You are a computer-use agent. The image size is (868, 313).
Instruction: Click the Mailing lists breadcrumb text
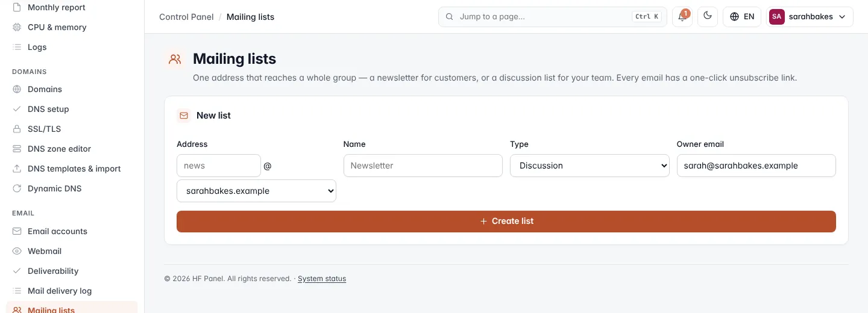[x=250, y=17]
